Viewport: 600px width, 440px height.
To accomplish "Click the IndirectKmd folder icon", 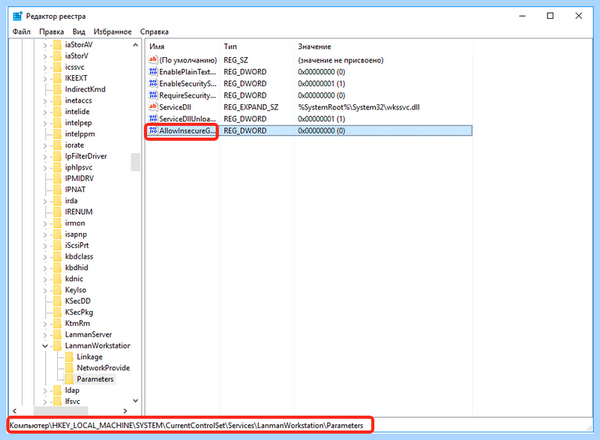I will pyautogui.click(x=57, y=89).
